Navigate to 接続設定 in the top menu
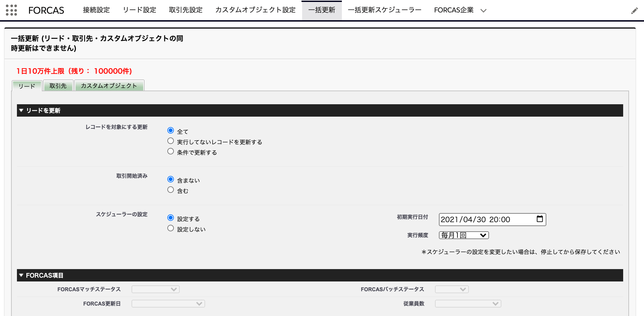 tap(96, 10)
